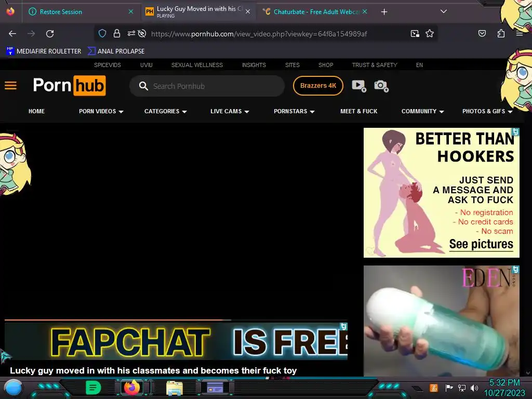Expand the list all tabs chevron
Image resolution: width=532 pixels, height=399 pixels.
[x=444, y=11]
